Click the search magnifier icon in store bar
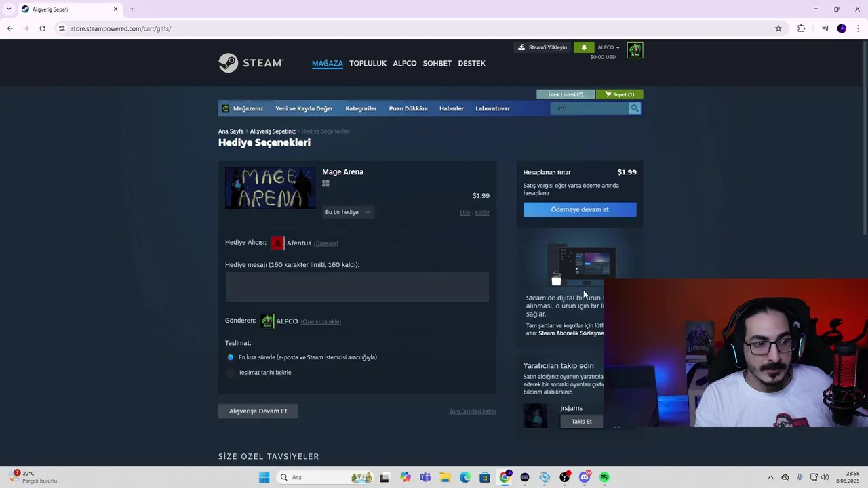This screenshot has width=868, height=488. click(635, 108)
